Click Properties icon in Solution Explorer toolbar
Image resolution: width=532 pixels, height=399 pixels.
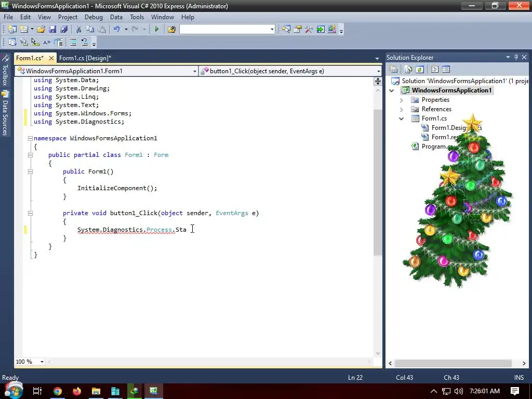393,69
